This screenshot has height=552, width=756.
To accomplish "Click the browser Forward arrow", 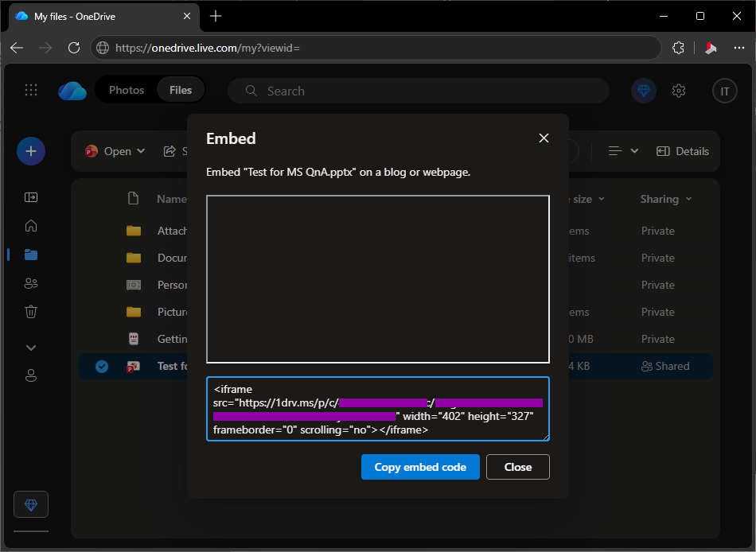I will (x=45, y=48).
